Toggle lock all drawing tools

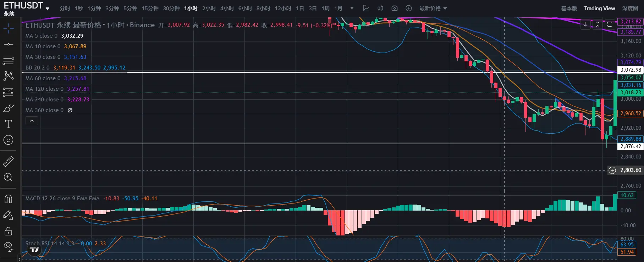coord(9,231)
